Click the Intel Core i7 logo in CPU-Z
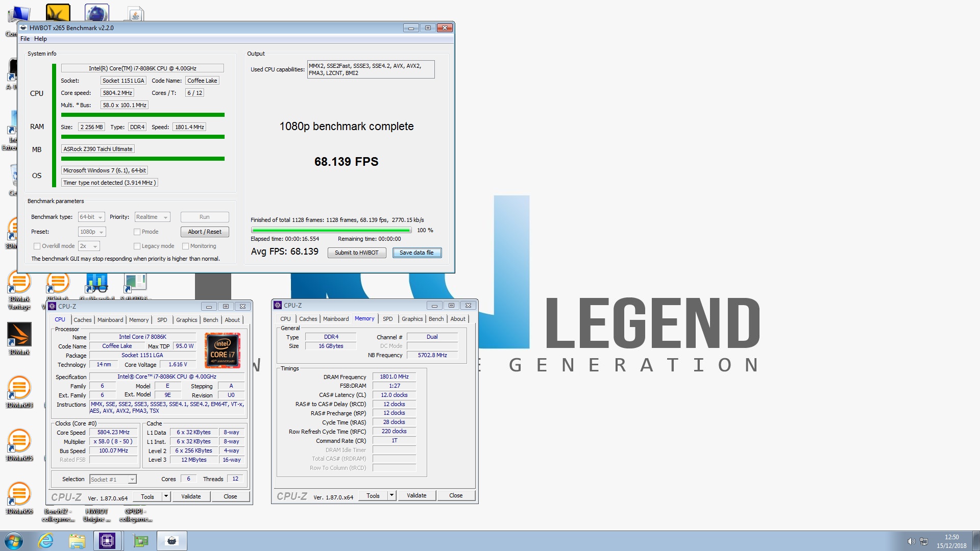980x551 pixels. 223,351
